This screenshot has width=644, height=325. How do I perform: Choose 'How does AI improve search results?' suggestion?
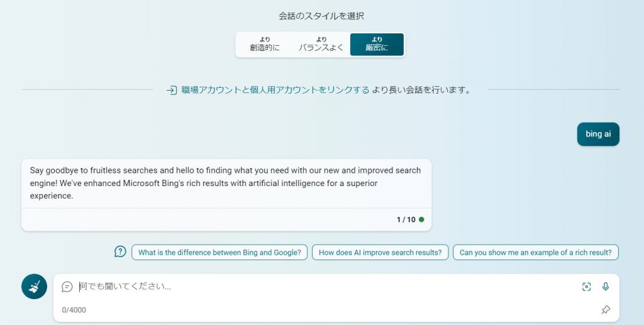pyautogui.click(x=380, y=253)
